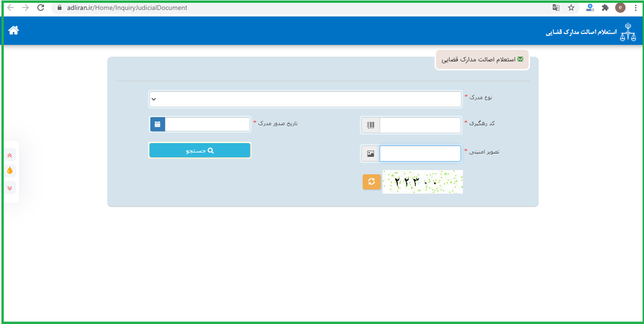Go to the home page icon
644x324 pixels.
click(14, 30)
